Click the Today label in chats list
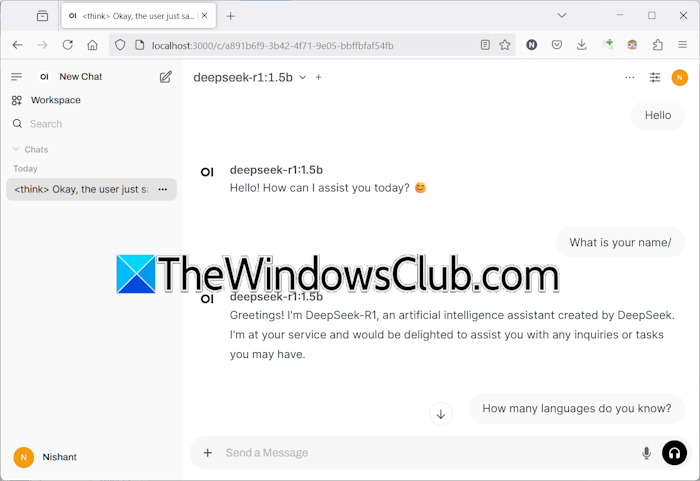 [x=25, y=168]
